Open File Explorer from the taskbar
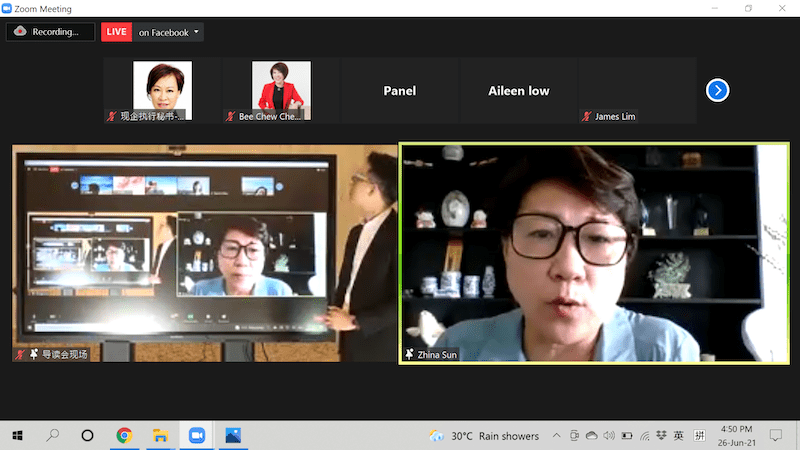 coord(159,436)
